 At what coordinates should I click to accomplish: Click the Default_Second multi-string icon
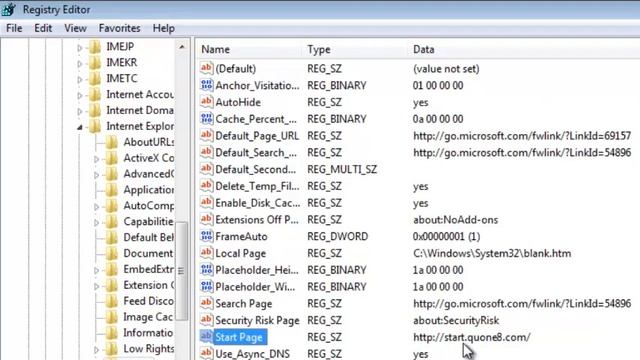207,169
